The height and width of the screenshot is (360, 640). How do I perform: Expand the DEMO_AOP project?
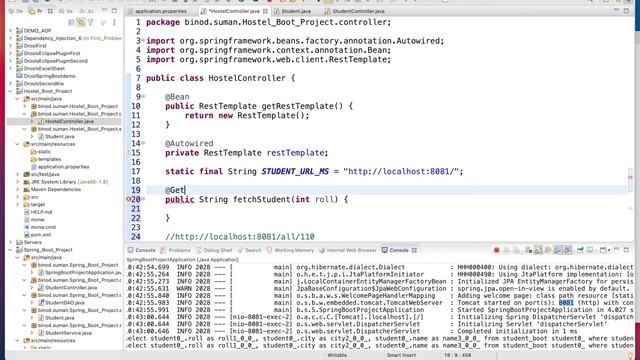tap(11, 31)
